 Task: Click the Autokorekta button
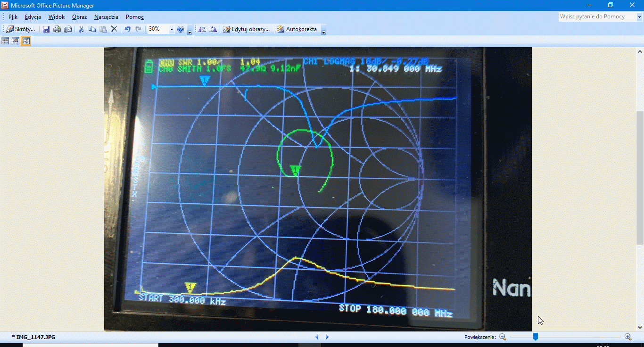click(297, 29)
